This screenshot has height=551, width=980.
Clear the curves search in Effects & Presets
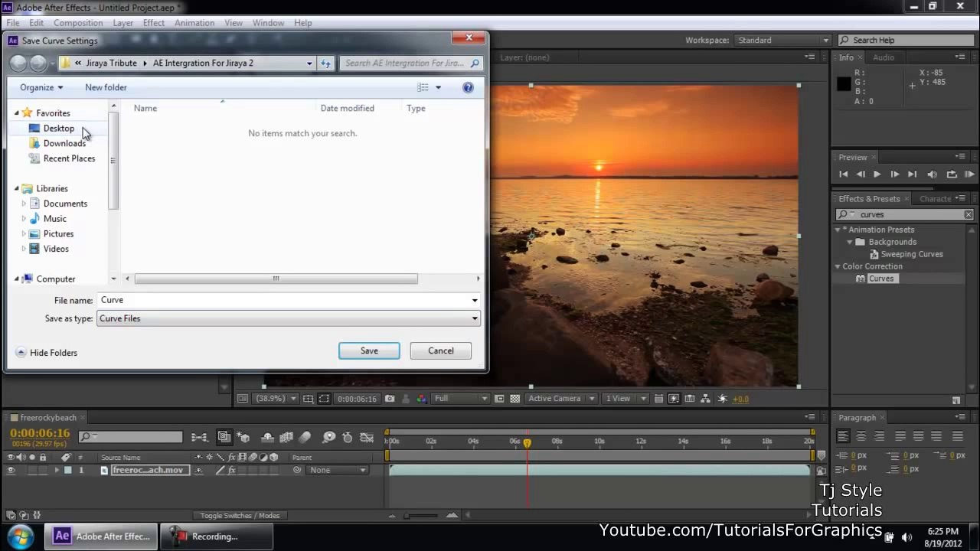pyautogui.click(x=969, y=215)
